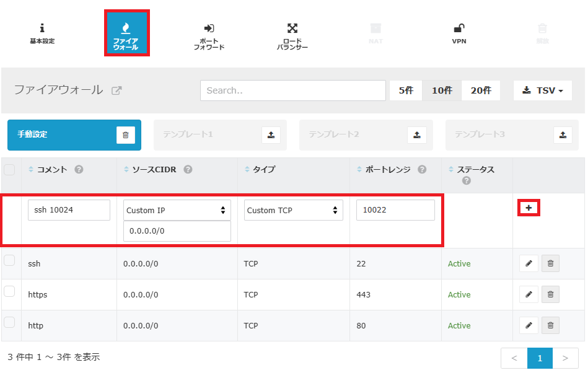Click the trash delete icon for https rule
The height and width of the screenshot is (378, 588).
[550, 294]
